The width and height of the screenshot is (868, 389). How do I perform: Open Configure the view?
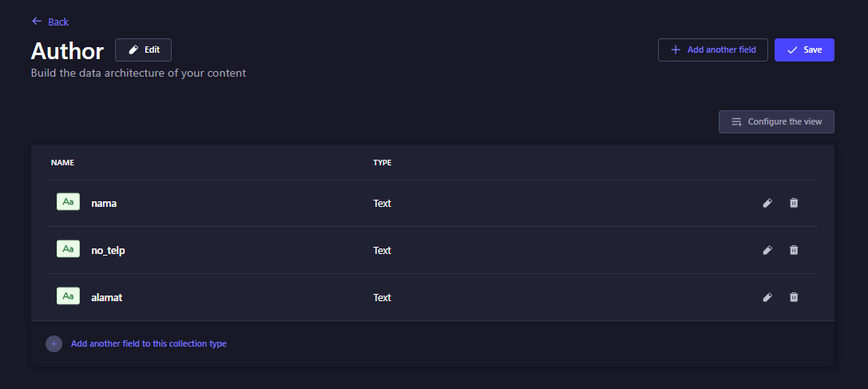[x=776, y=122]
